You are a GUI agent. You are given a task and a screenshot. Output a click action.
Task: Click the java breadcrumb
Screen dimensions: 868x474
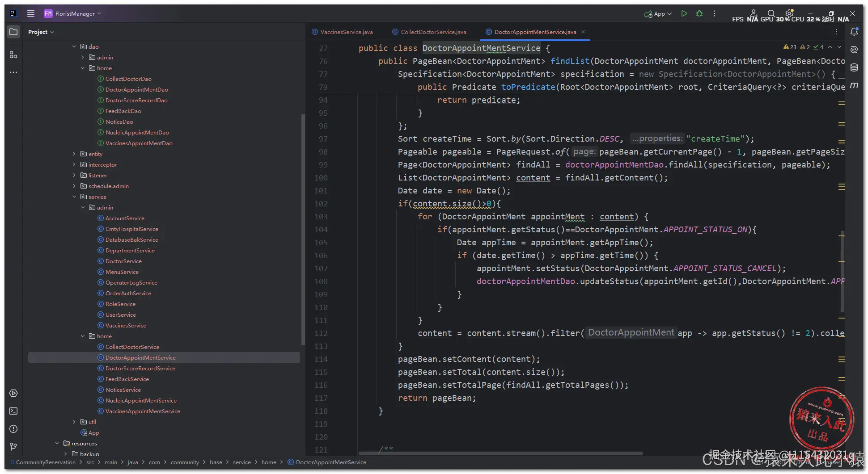[x=132, y=462]
